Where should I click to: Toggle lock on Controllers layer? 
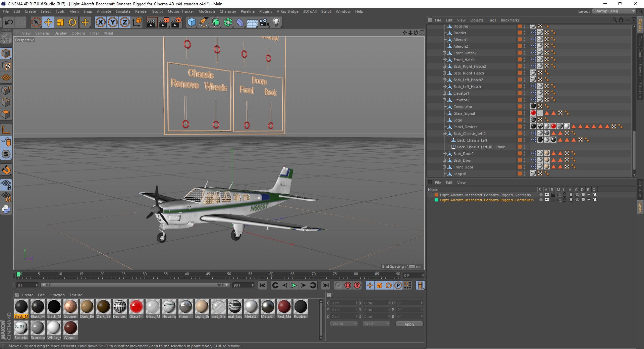click(565, 200)
